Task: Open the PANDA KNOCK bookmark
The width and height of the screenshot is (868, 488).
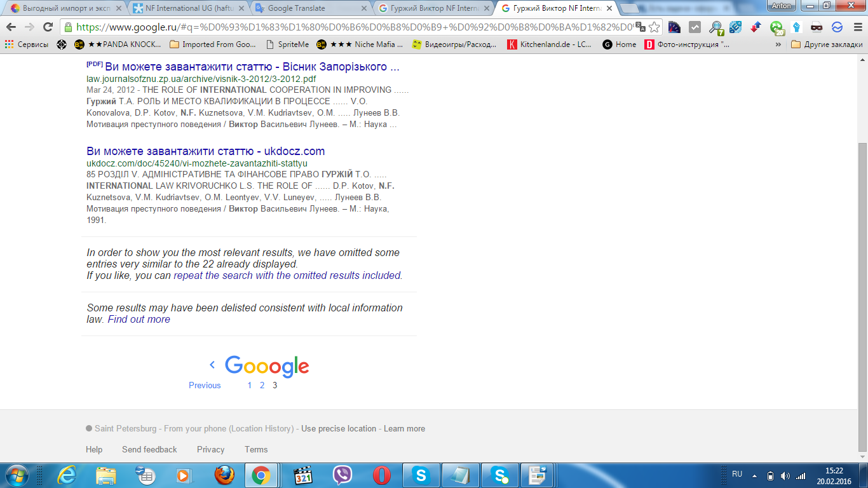Action: pyautogui.click(x=118, y=44)
